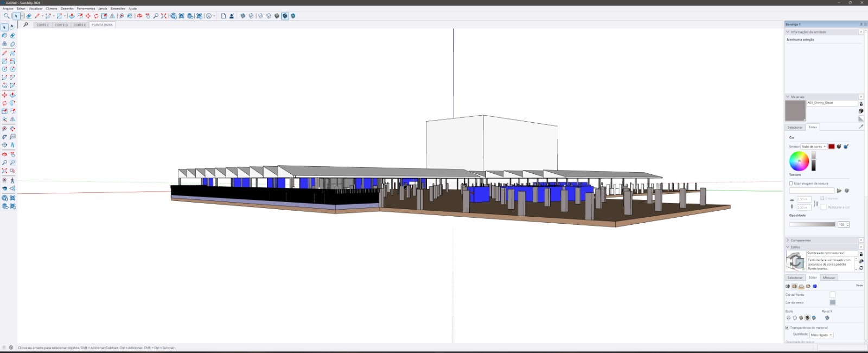Viewport: 868px width, 353px height.
Task: Choose the Move tool
Action: click(88, 16)
